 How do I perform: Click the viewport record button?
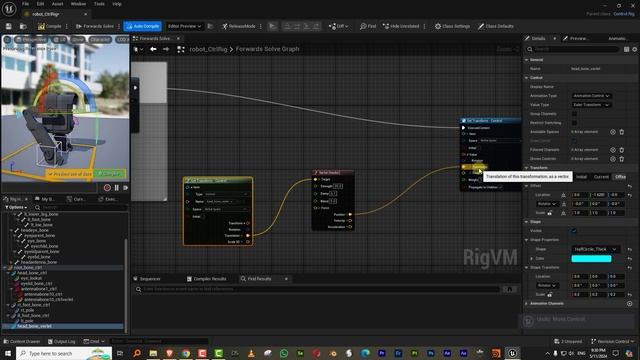(107, 188)
